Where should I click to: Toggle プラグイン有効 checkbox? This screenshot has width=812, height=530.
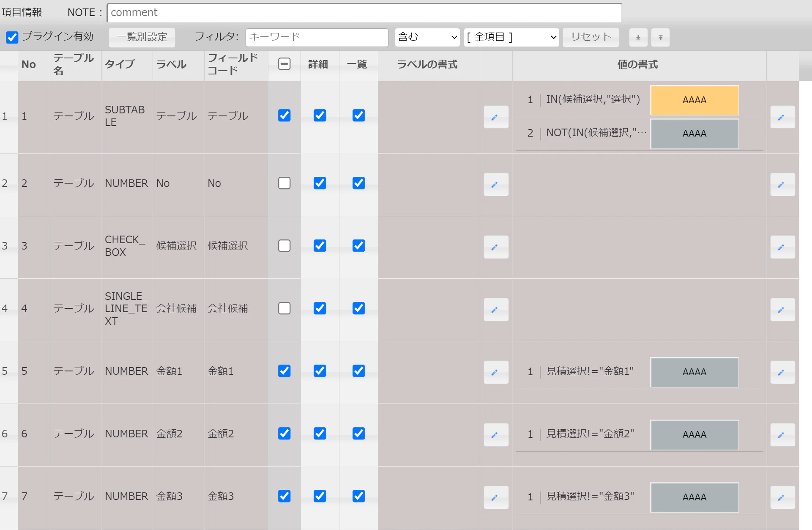pos(12,37)
